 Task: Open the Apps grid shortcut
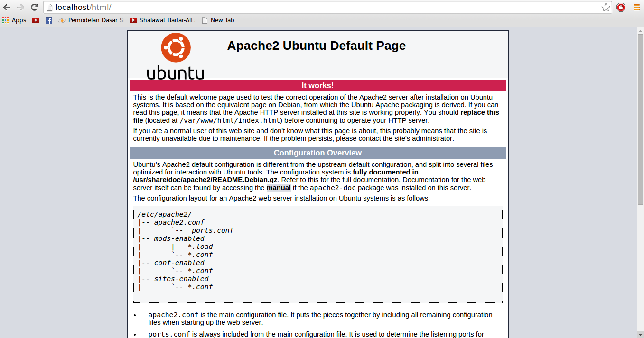click(x=14, y=20)
